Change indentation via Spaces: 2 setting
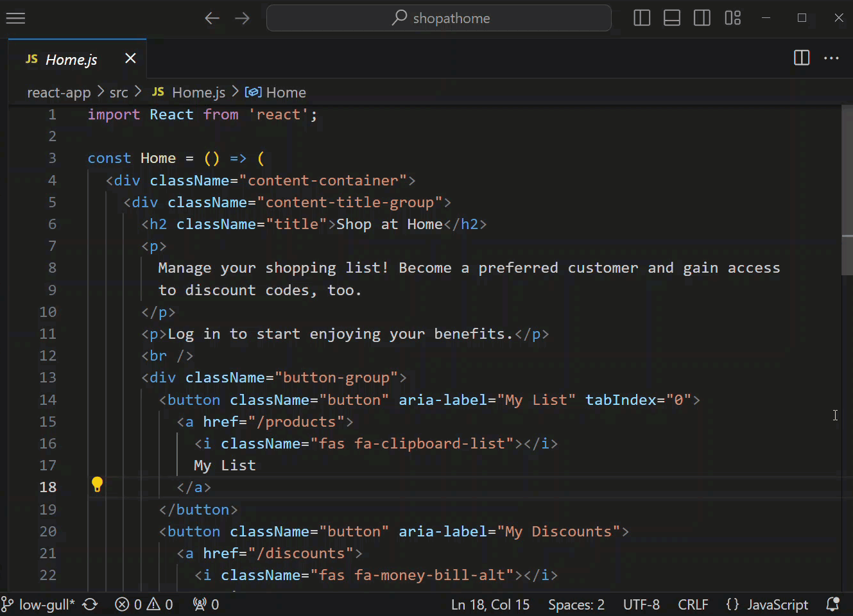Image resolution: width=853 pixels, height=616 pixels. pos(576,604)
